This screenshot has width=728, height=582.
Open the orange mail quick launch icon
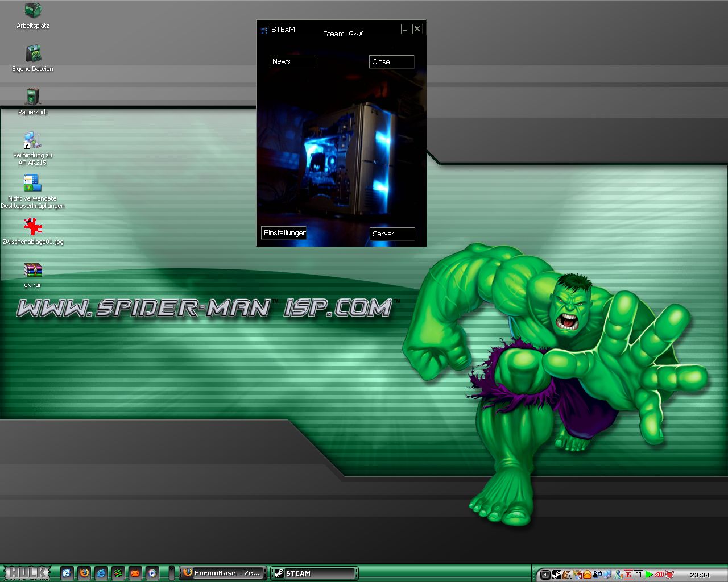pos(135,573)
